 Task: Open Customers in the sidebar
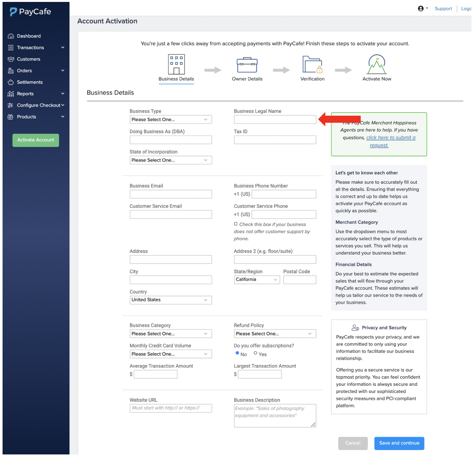tap(29, 59)
